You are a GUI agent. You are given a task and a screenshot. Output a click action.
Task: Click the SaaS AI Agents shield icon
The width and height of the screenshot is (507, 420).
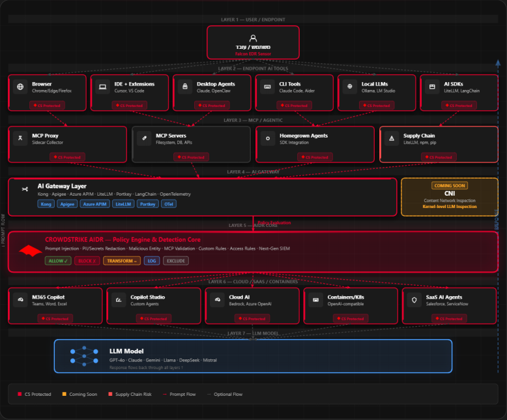pyautogui.click(x=414, y=299)
